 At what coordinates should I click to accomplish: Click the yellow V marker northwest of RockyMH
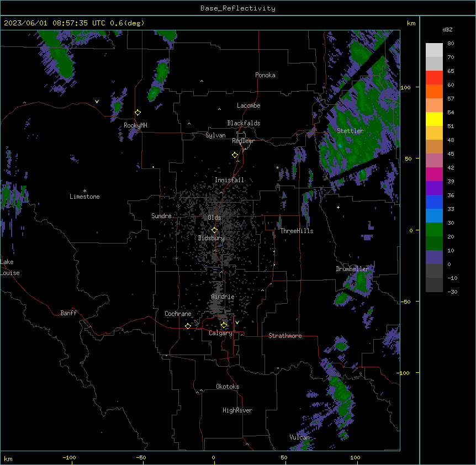(x=97, y=102)
